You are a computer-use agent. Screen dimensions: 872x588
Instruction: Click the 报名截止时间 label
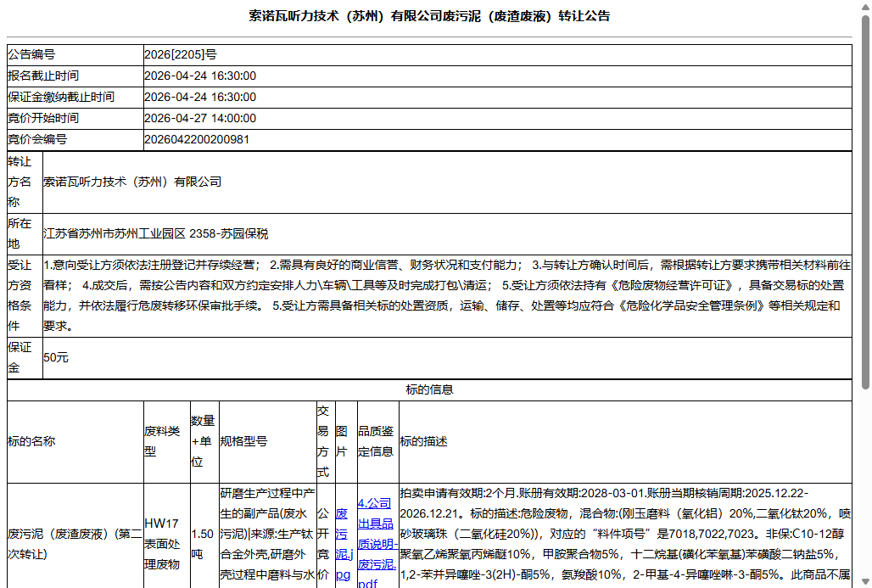[43, 76]
